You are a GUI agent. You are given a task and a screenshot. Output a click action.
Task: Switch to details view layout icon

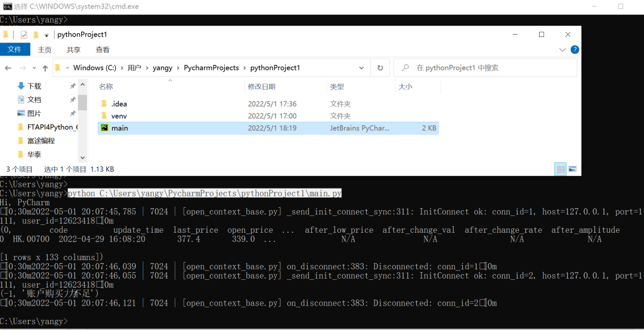560,169
